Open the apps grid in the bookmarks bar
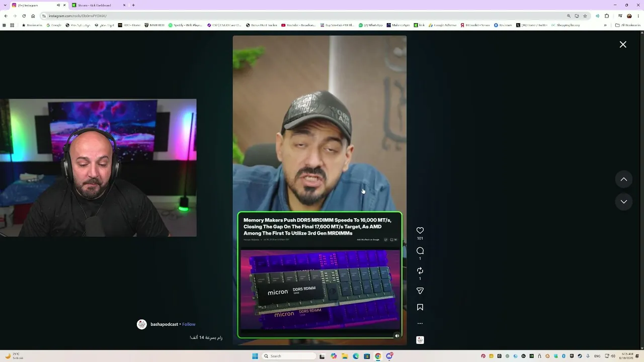Viewport: 644px width, 362px height. tap(12, 25)
